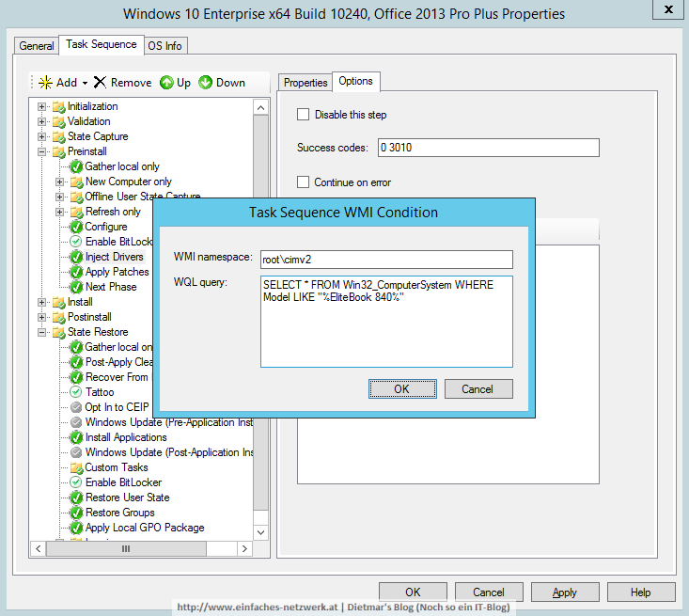Select the Options tab
The width and height of the screenshot is (689, 616).
[355, 81]
